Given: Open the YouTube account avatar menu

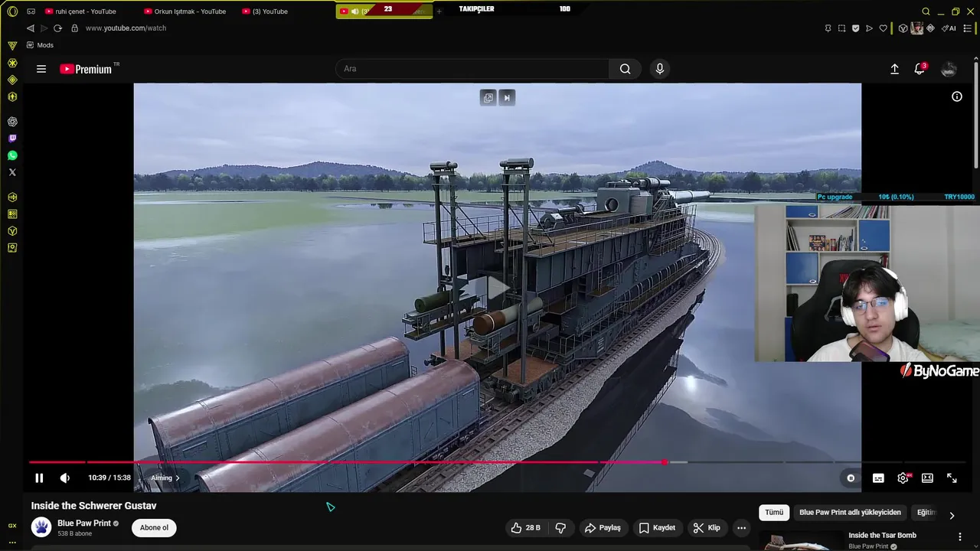Looking at the screenshot, I should pyautogui.click(x=949, y=69).
